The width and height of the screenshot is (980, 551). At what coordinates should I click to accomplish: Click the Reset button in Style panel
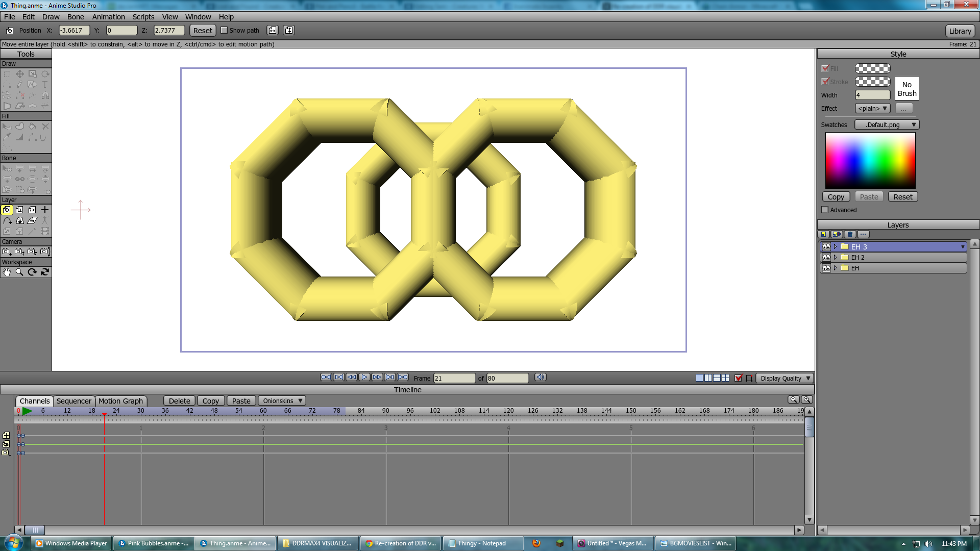pyautogui.click(x=902, y=197)
